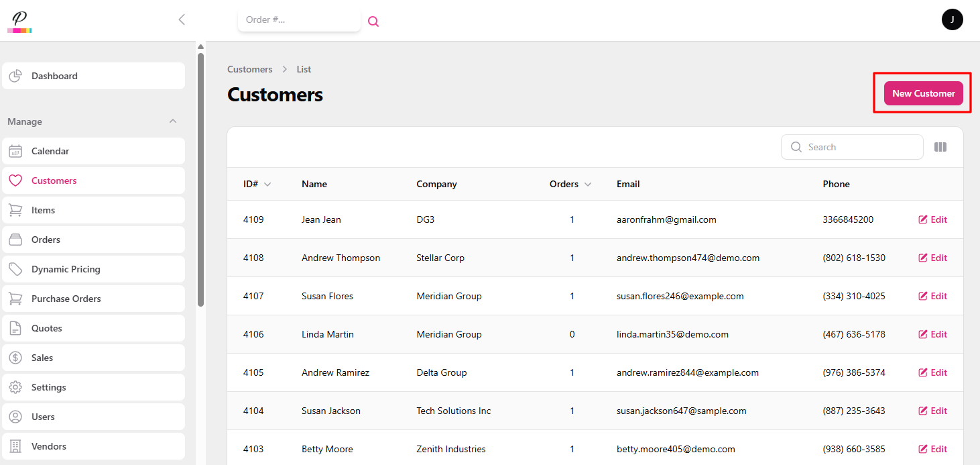Open the Settings gear icon

[16, 387]
